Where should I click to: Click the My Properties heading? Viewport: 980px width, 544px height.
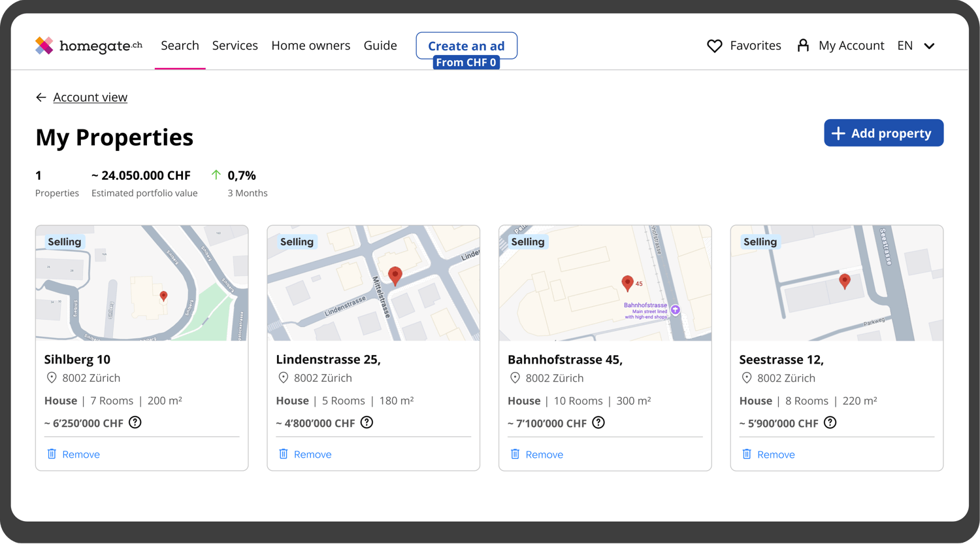coord(114,137)
